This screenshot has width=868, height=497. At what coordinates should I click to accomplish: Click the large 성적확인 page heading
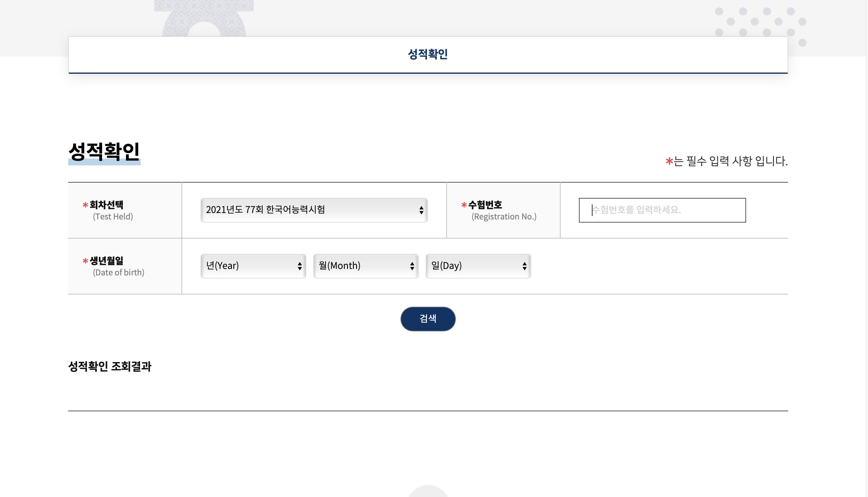click(104, 152)
